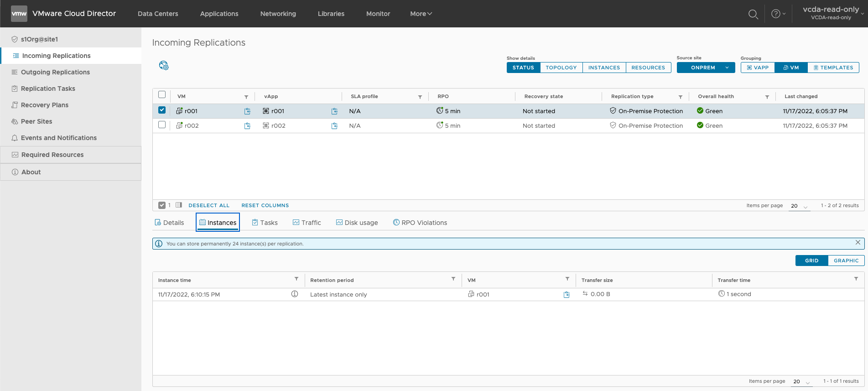This screenshot has width=868, height=391.
Task: Dismiss the stored instances info banner
Action: click(858, 243)
